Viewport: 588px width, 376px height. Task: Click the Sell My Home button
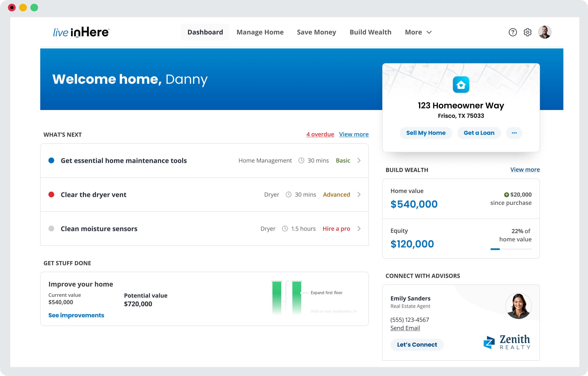[x=426, y=133]
